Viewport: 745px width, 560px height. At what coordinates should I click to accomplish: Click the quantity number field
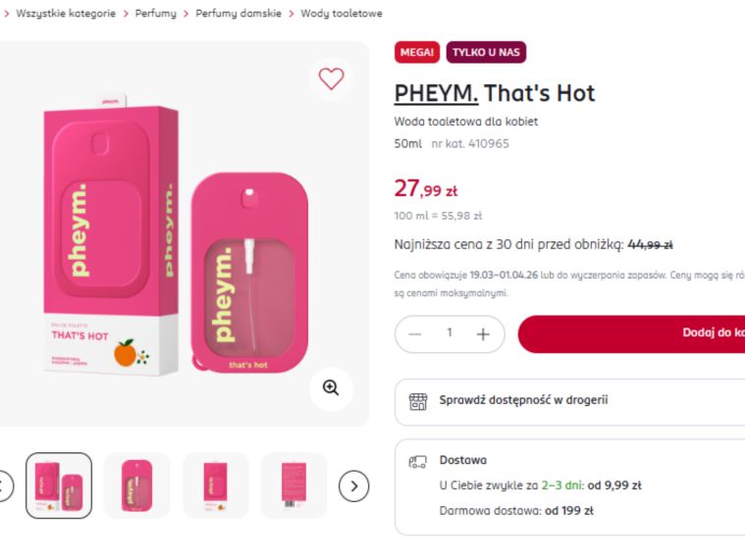point(450,333)
